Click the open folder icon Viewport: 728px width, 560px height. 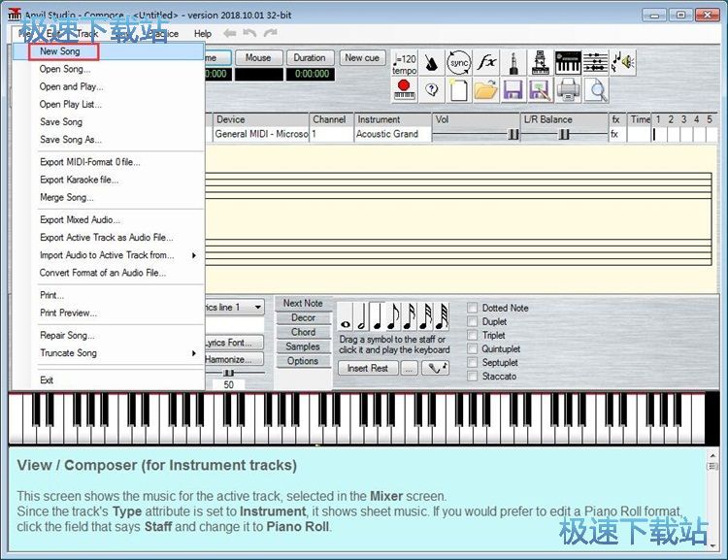coord(485,90)
